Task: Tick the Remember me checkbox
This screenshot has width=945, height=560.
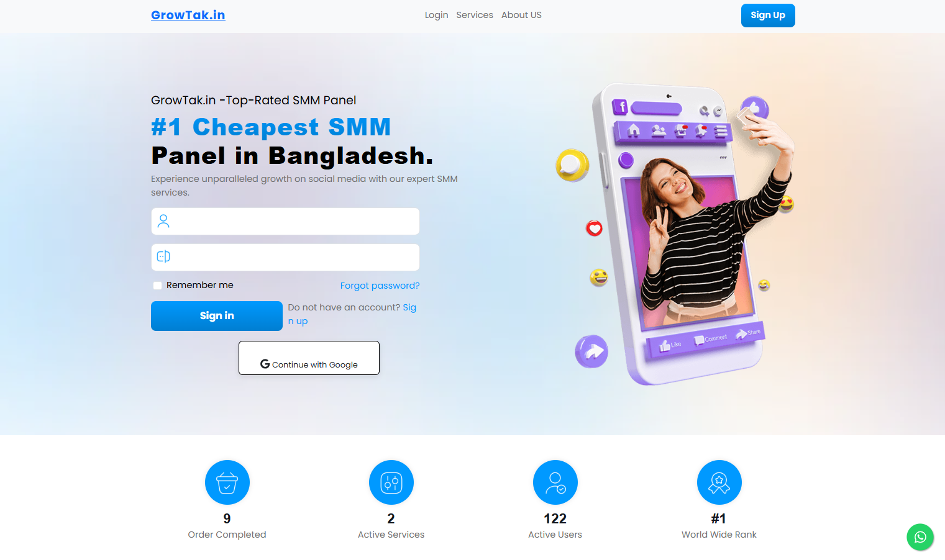Action: (158, 286)
